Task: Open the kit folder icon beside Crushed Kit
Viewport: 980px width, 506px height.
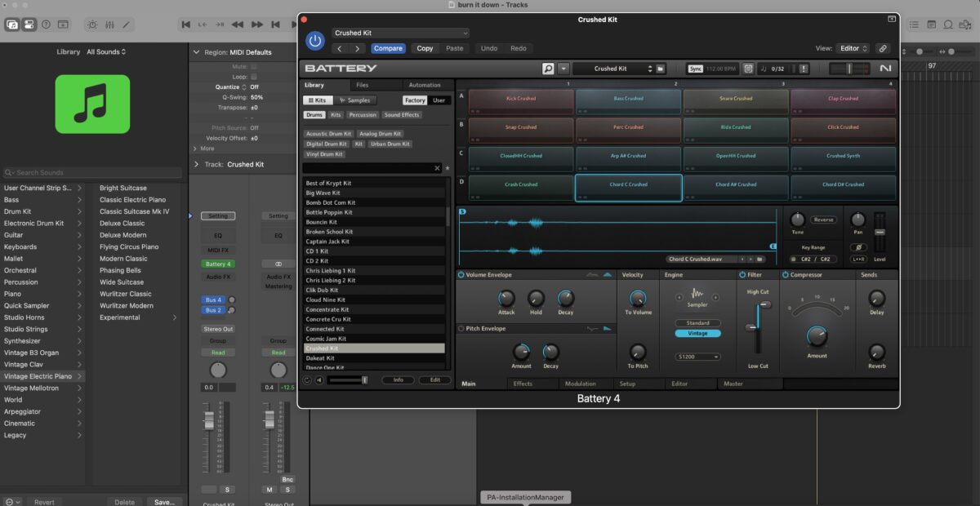Action: pos(661,69)
